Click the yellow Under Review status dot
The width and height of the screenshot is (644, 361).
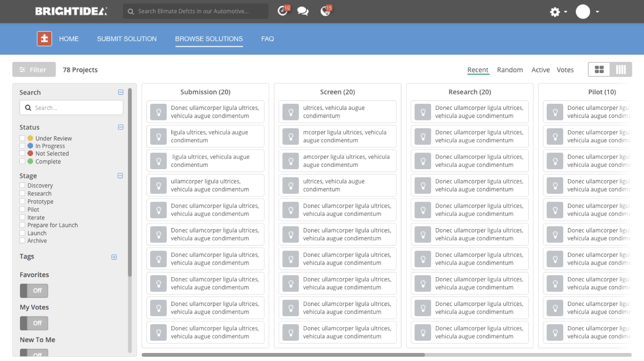click(30, 138)
